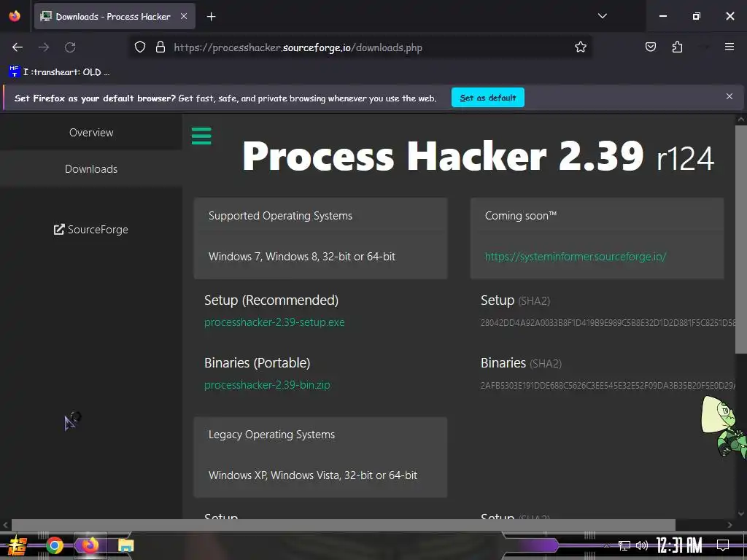The height and width of the screenshot is (560, 747).
Task: Download processhacker-2.39-setup.exe
Action: (274, 322)
